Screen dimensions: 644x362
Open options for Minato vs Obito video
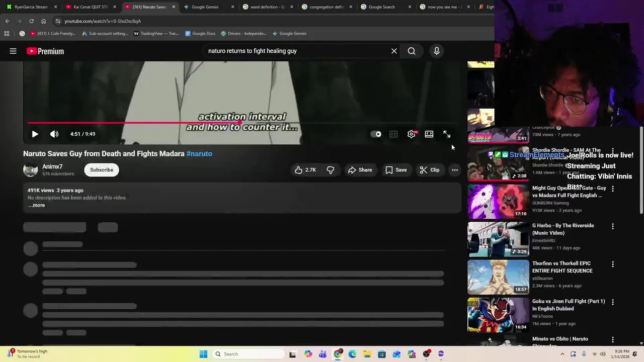(613, 339)
